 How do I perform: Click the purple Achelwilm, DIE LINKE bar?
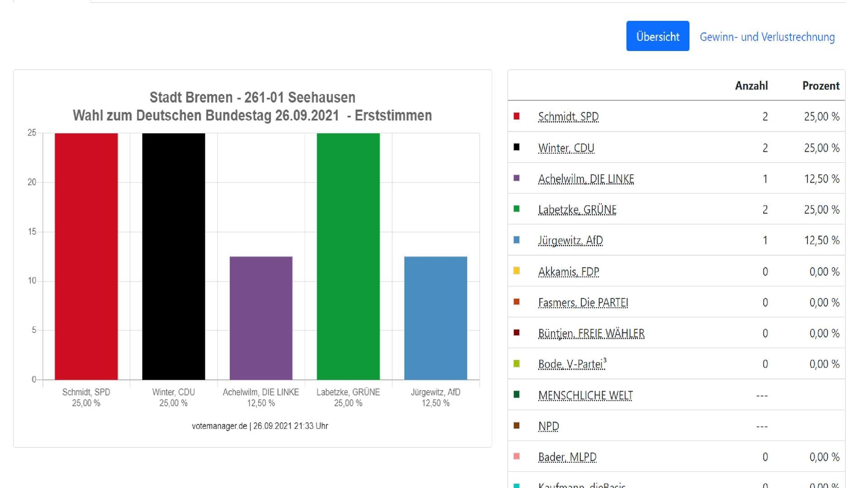[x=261, y=318]
